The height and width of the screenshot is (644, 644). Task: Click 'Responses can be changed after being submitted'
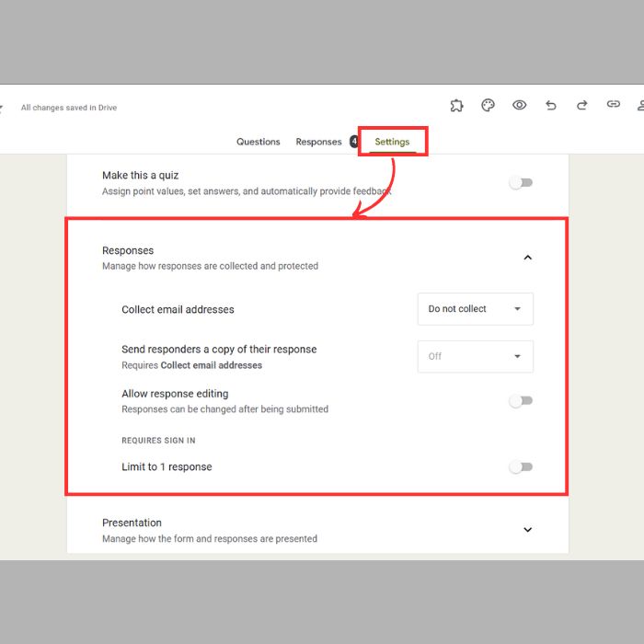tap(225, 409)
